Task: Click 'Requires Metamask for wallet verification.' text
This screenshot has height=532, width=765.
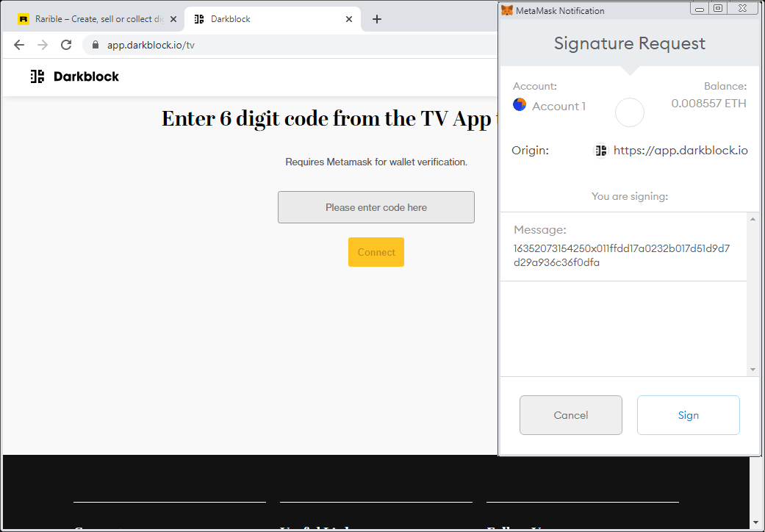Action: (376, 162)
